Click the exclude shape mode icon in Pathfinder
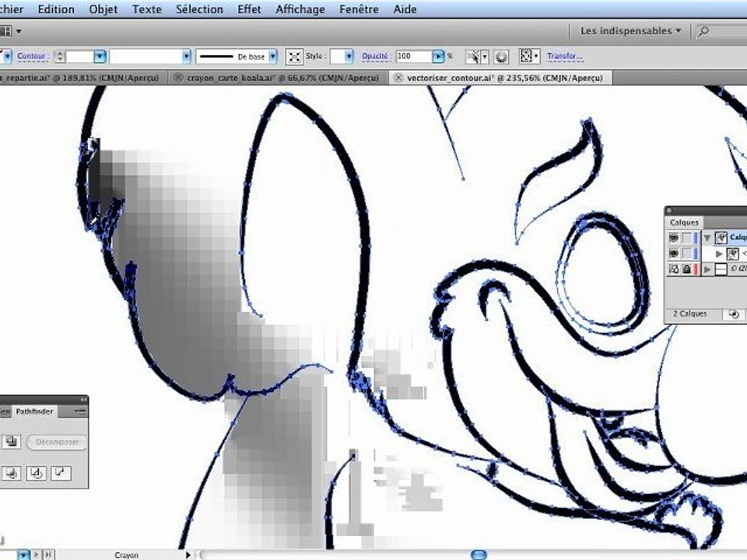Image resolution: width=747 pixels, height=560 pixels. point(12,442)
